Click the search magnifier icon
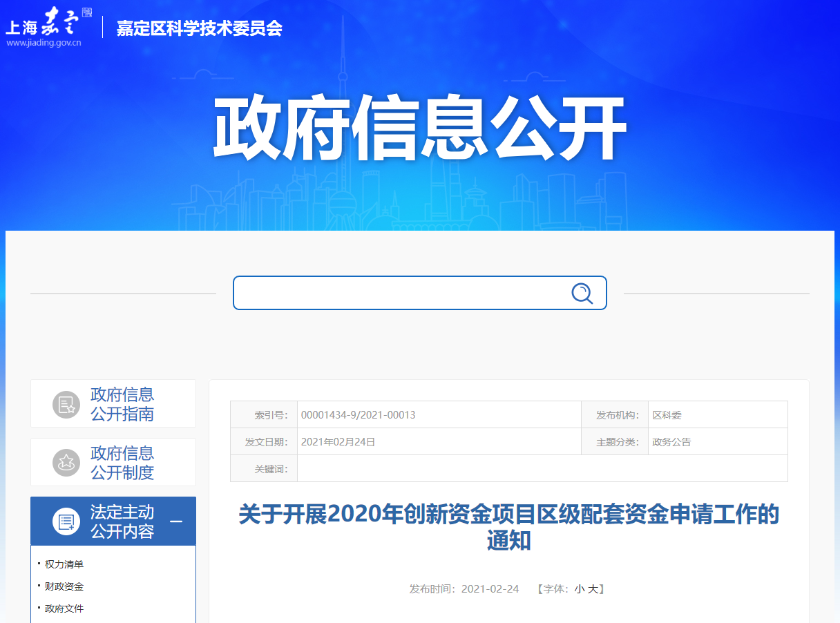Screen dimensions: 840x623 (582, 294)
